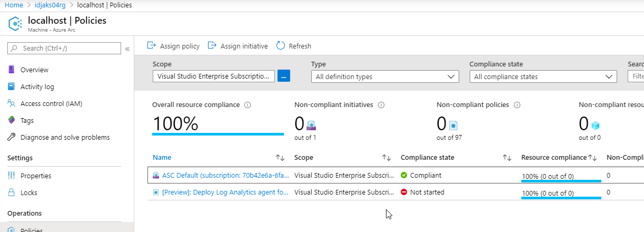The width and height of the screenshot is (644, 232).
Task: Click the Assign policy icon
Action: (152, 46)
